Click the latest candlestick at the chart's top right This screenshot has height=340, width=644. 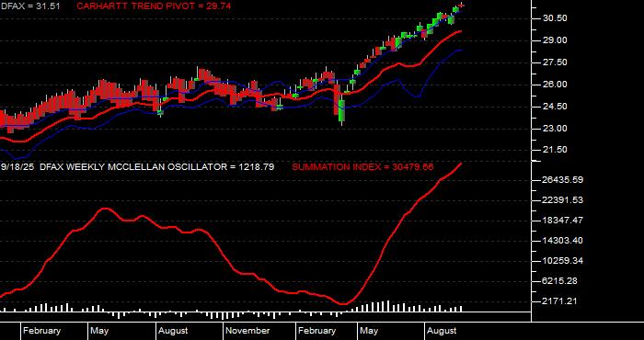(462, 5)
